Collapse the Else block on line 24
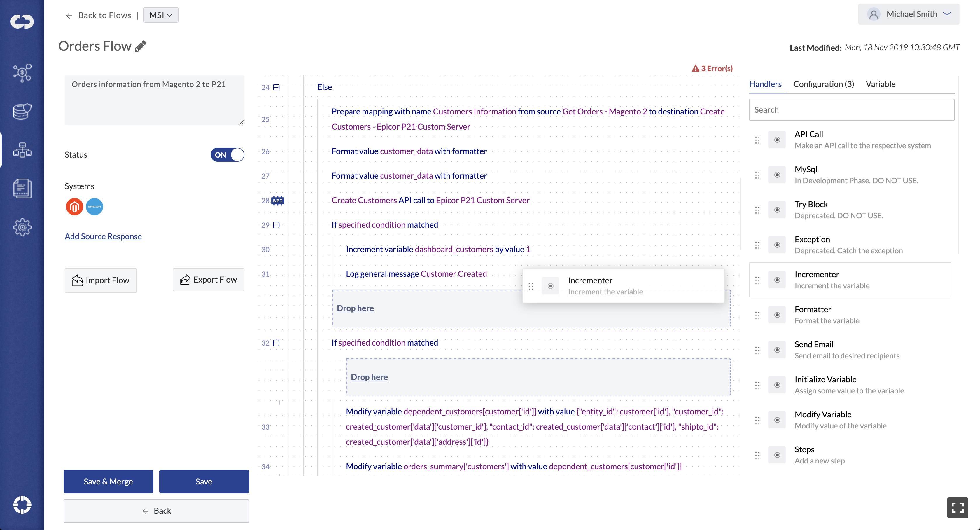Viewport: 980px width, 530px height. coord(276,87)
